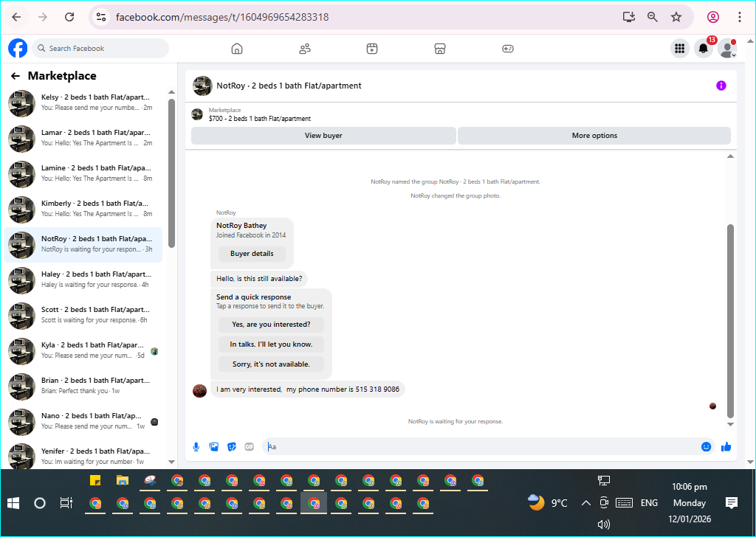Click the site information icon in address bar
The width and height of the screenshot is (756, 537).
coord(100,18)
